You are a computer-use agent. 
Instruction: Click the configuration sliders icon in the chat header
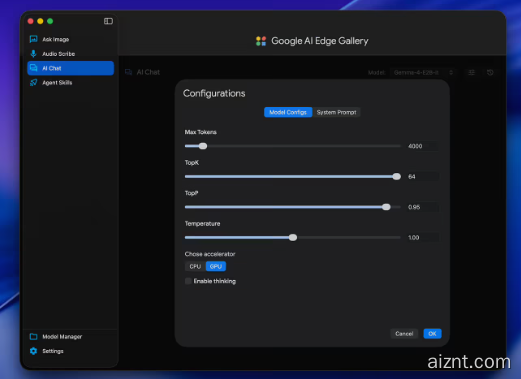[x=471, y=72]
